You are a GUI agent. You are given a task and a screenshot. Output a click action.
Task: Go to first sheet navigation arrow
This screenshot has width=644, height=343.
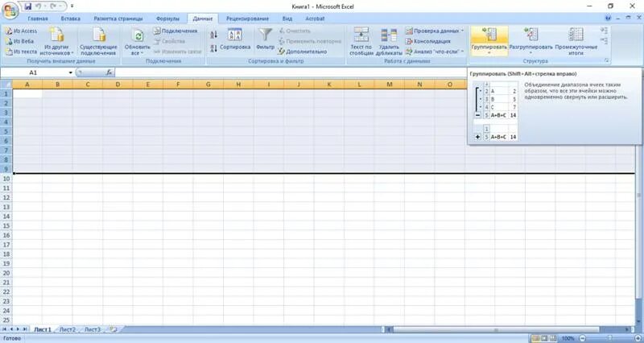click(5, 329)
